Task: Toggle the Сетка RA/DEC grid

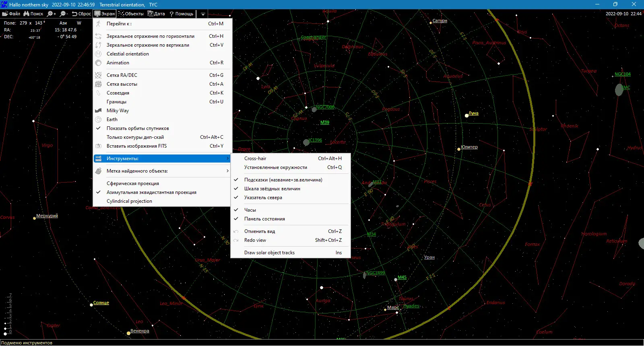Action: (122, 75)
